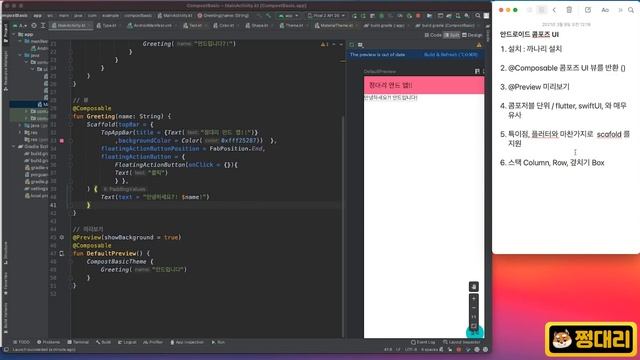The image size is (640, 360).
Task: Open the Profiler tool window
Action: (x=153, y=342)
